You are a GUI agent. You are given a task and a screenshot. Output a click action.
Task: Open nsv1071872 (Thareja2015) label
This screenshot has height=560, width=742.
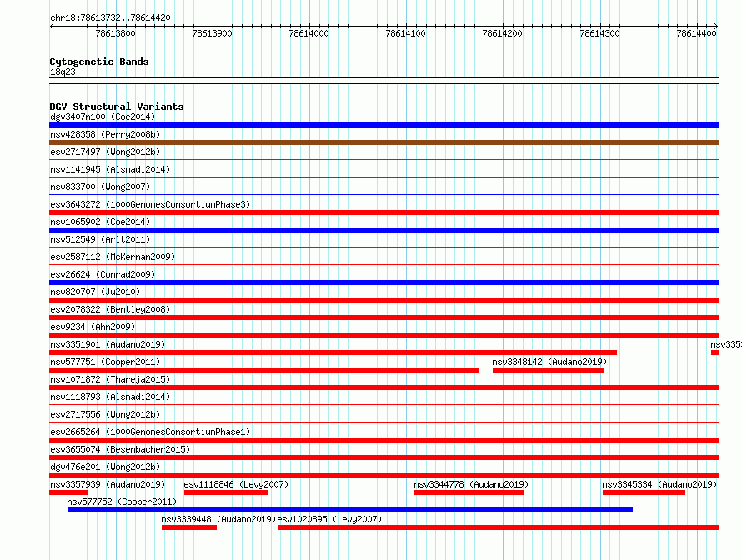coord(110,379)
